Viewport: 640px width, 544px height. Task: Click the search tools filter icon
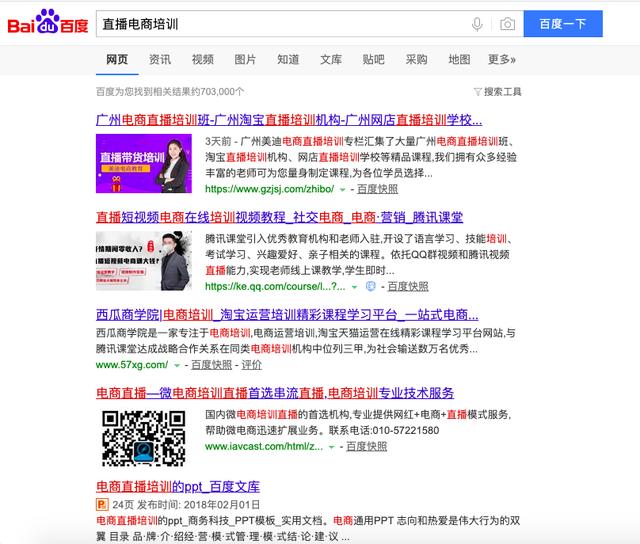pos(477,92)
